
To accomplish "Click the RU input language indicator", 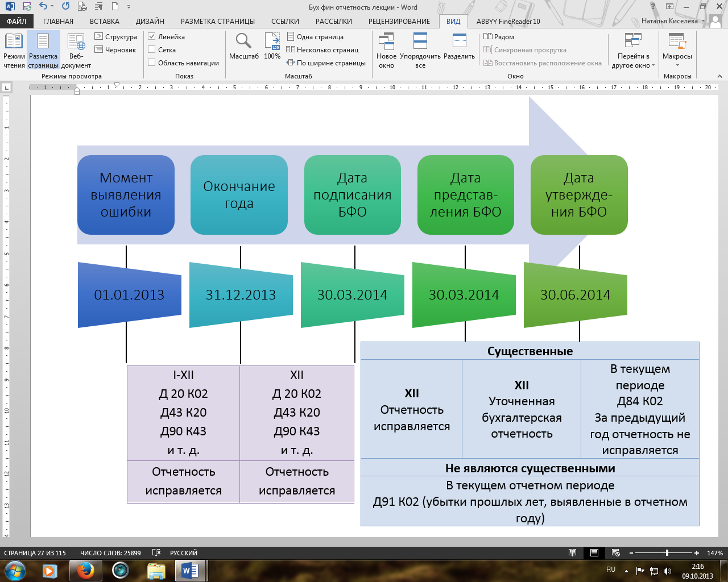I will tap(611, 569).
